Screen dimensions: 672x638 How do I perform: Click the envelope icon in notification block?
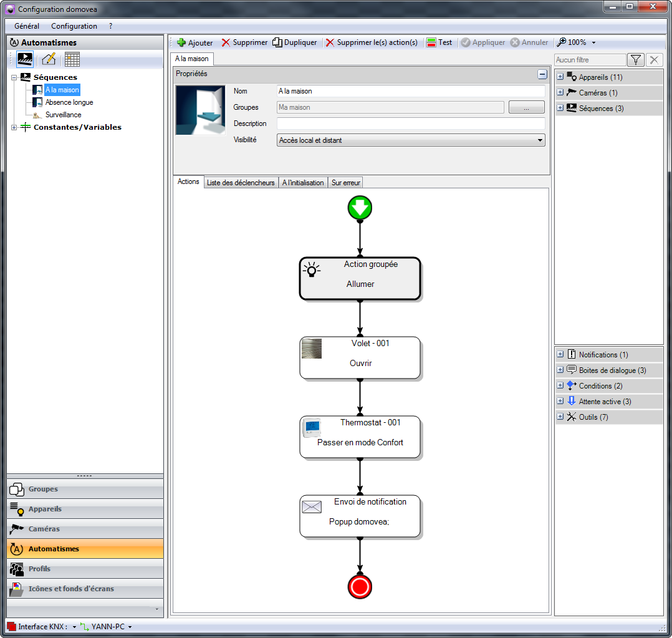point(312,507)
